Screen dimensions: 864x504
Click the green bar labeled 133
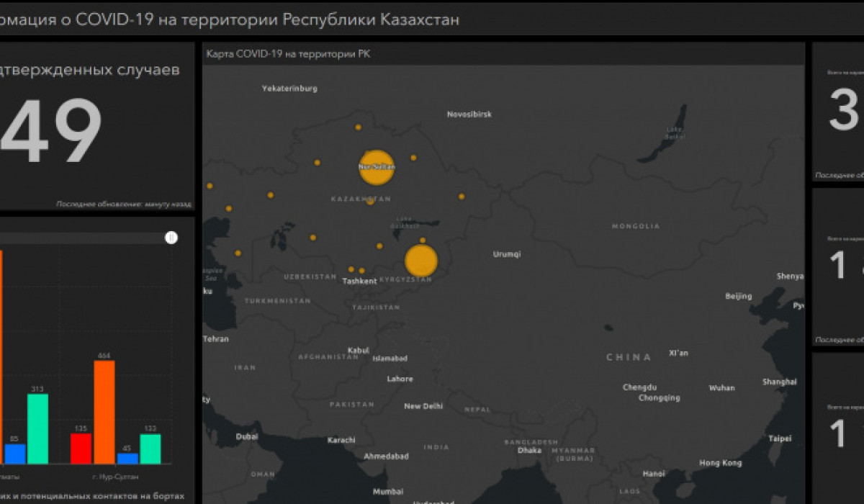(150, 449)
